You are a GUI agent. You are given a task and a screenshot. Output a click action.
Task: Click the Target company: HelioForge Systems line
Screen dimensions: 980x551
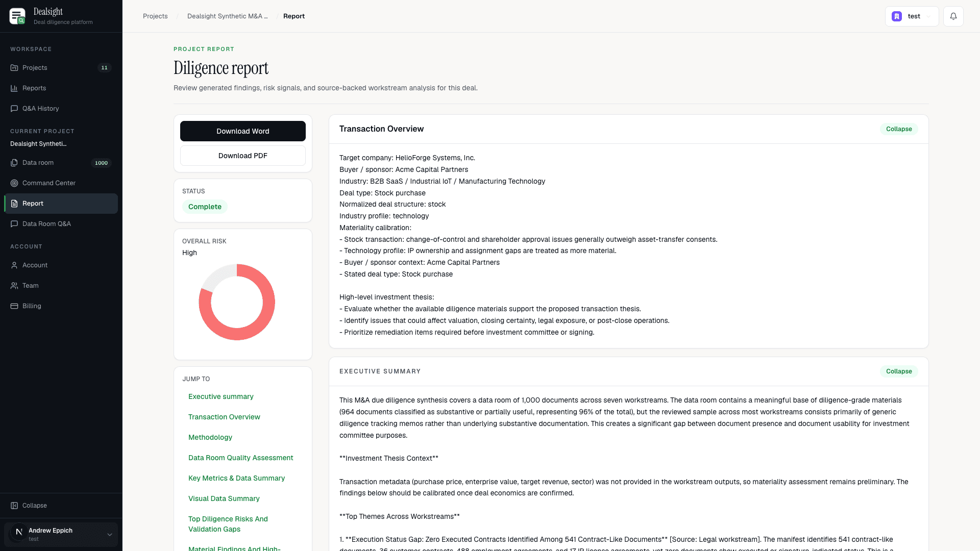pos(407,158)
